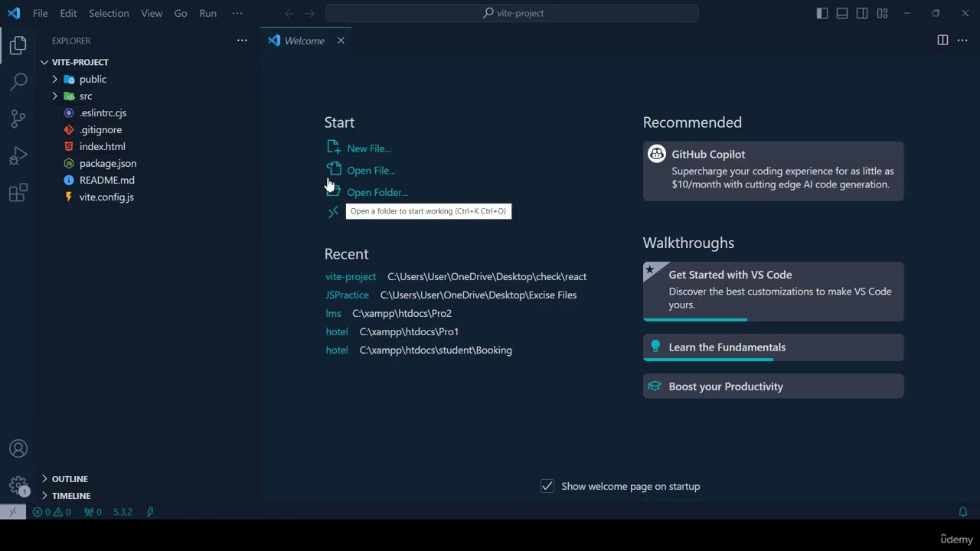Screen dimensions: 980x551
Task: Click the Accounts icon in the activity bar
Action: [18, 449]
